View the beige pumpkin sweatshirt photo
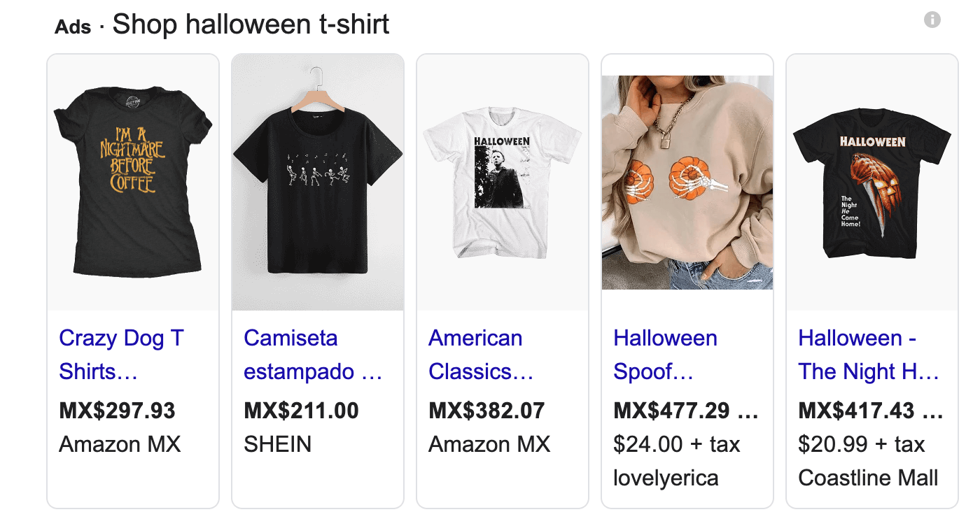Image resolution: width=980 pixels, height=526 pixels. coord(687,183)
